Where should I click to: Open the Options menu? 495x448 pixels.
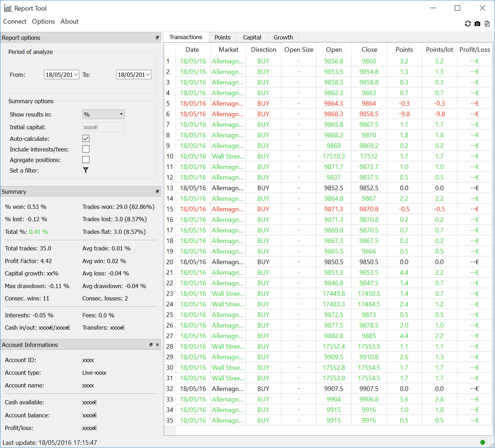click(43, 21)
